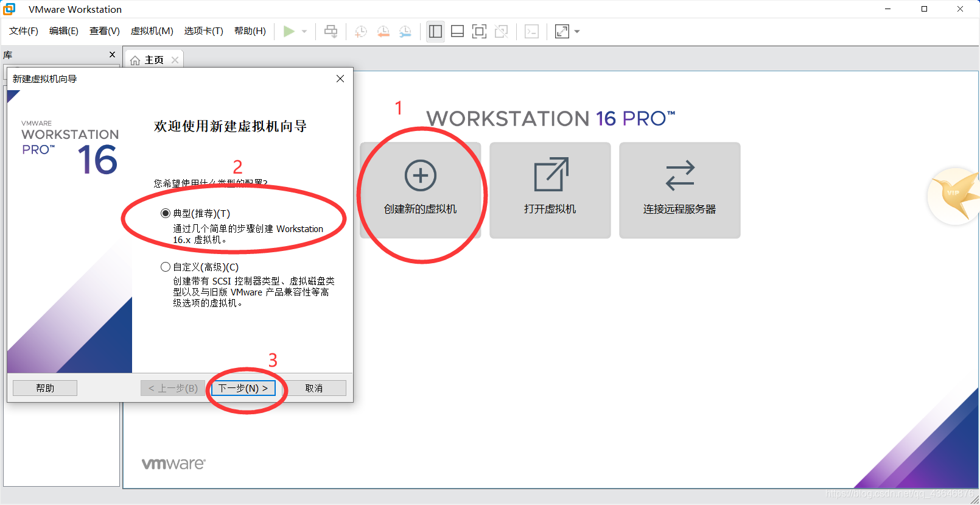Click the VIP bird floating icon

954,196
